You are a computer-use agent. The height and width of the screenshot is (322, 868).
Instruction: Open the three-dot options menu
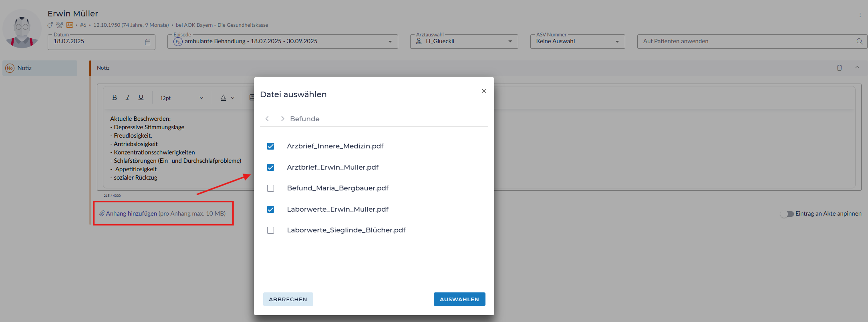coord(860,15)
